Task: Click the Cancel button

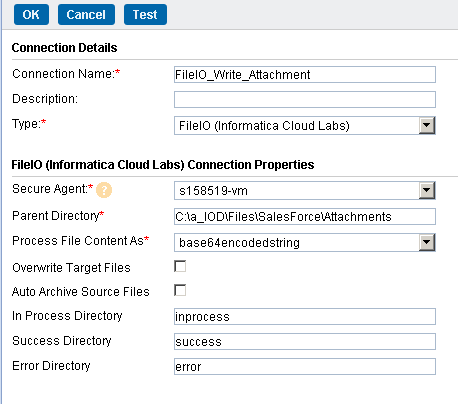Action: coord(86,15)
